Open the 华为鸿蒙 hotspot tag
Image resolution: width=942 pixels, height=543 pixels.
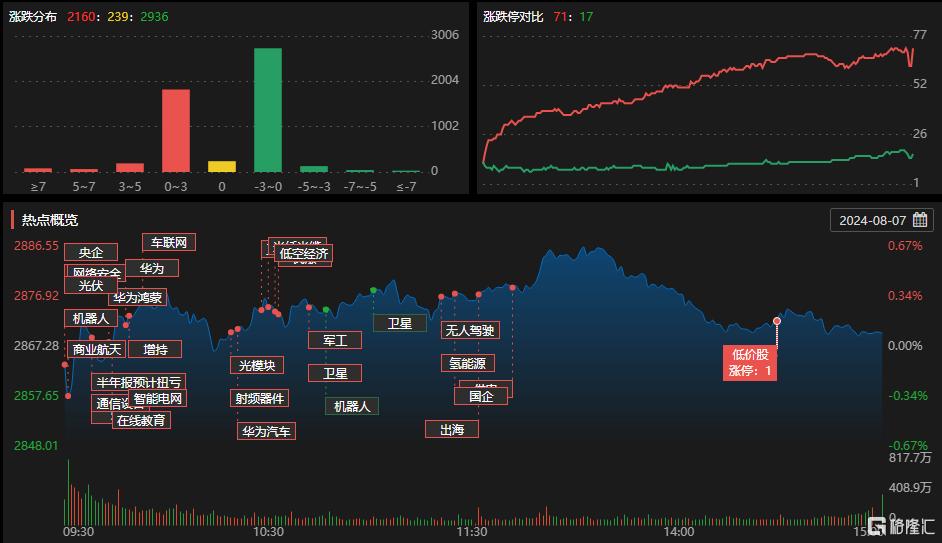[x=138, y=297]
